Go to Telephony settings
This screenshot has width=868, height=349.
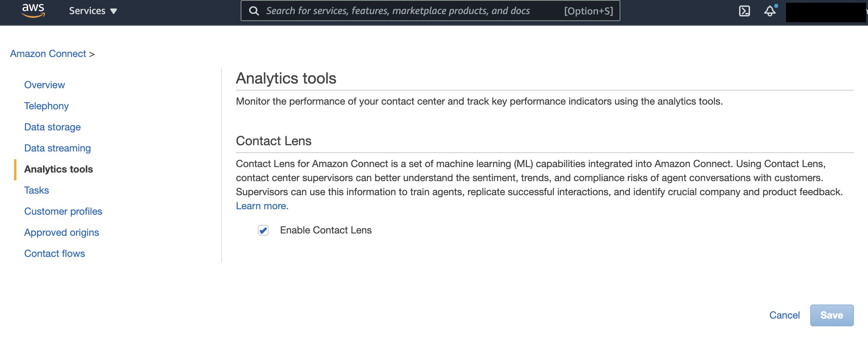pyautogui.click(x=46, y=106)
